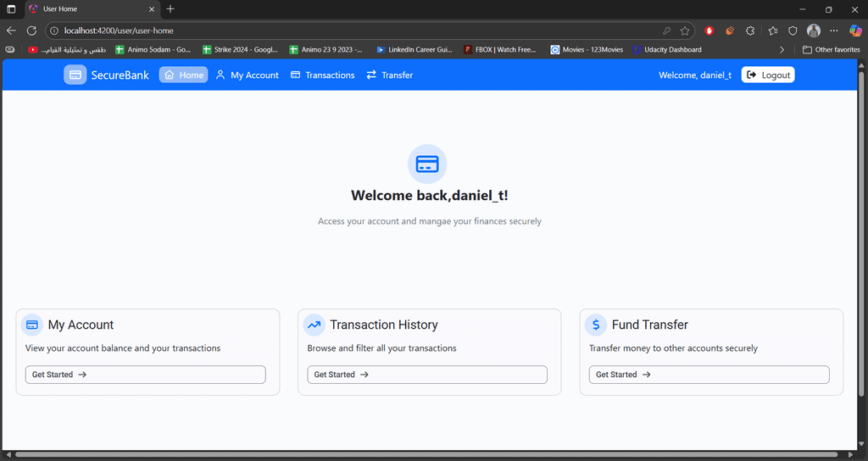
Task: Click the large credit card icon above Welcome back
Action: click(x=427, y=164)
